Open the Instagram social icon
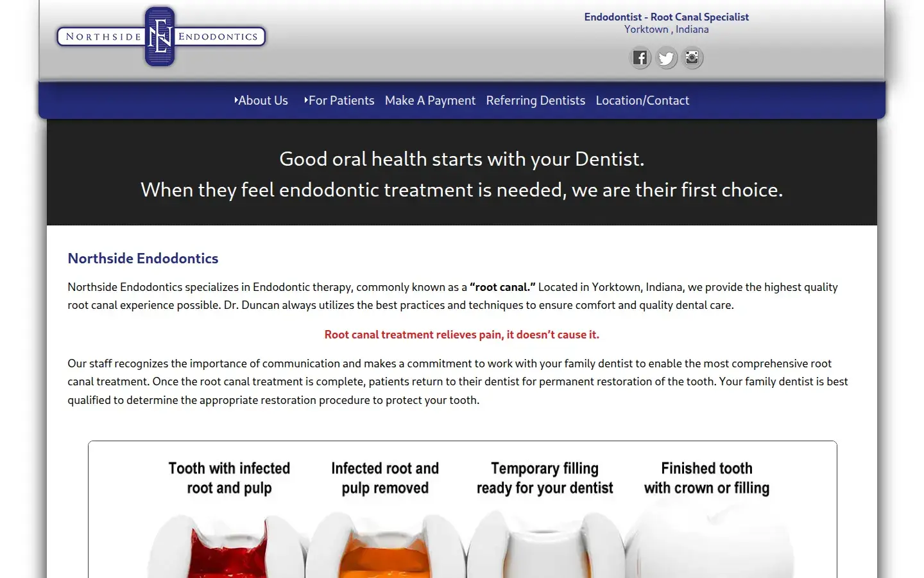Image resolution: width=924 pixels, height=578 pixels. pos(692,58)
